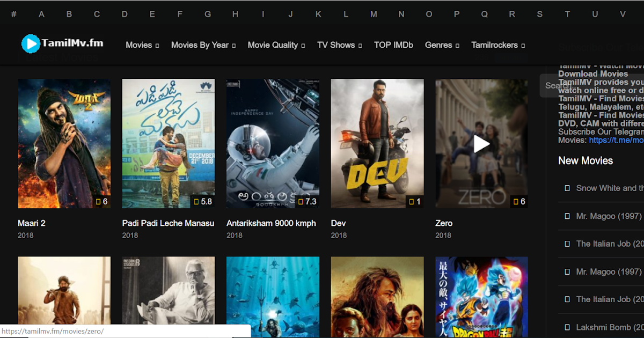Filter titles by letter T
Image resolution: width=644 pixels, height=338 pixels.
[567, 14]
